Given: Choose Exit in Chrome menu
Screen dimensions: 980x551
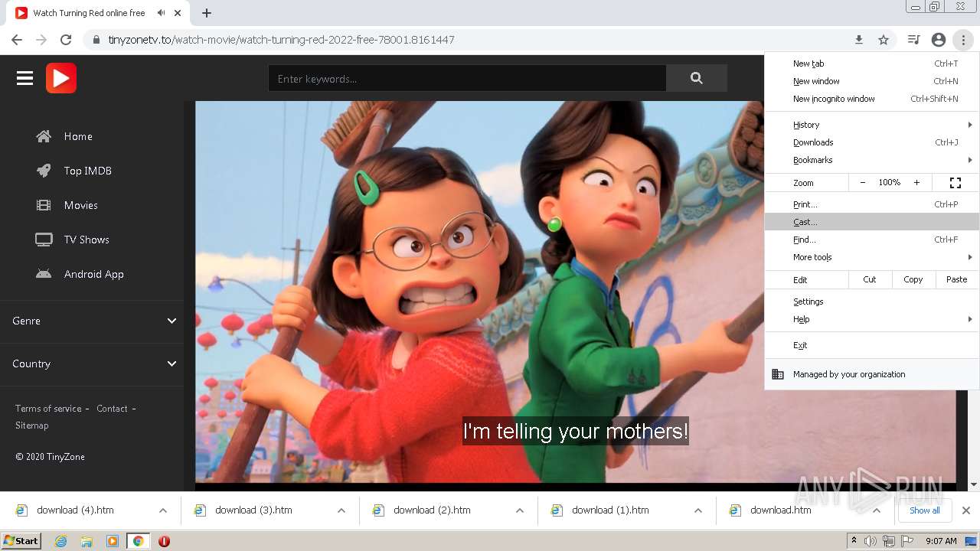Looking at the screenshot, I should [x=872, y=345].
